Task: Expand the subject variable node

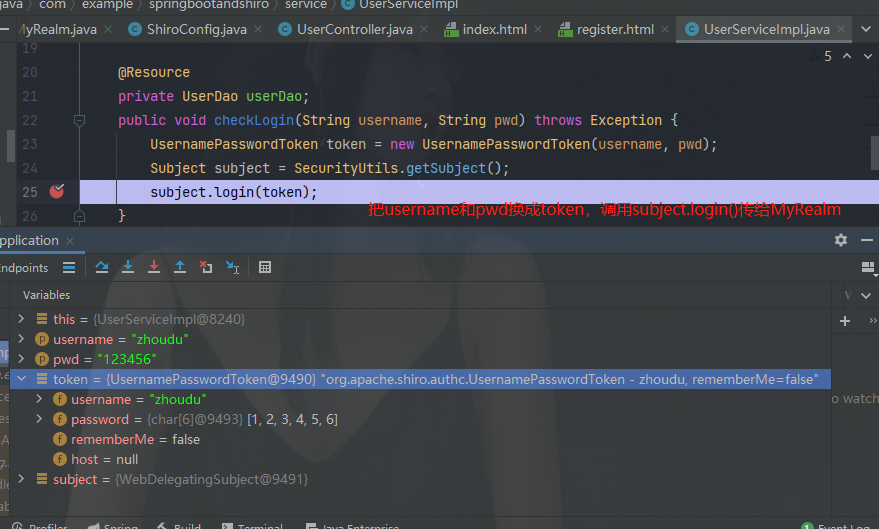Action: (22, 479)
